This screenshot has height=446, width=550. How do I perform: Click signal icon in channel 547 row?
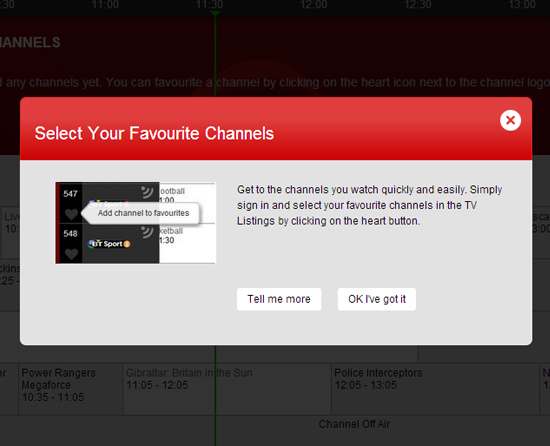pyautogui.click(x=147, y=192)
